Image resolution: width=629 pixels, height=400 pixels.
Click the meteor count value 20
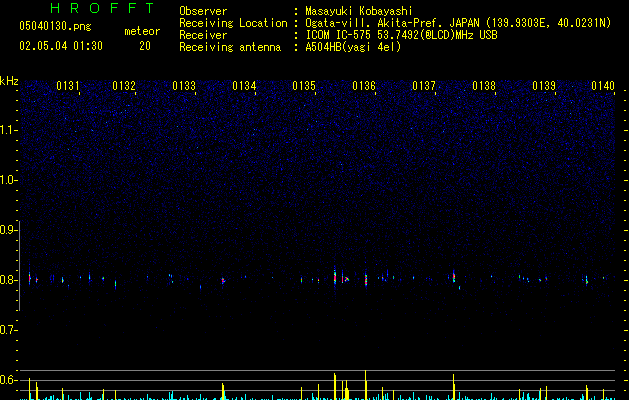tap(145, 46)
